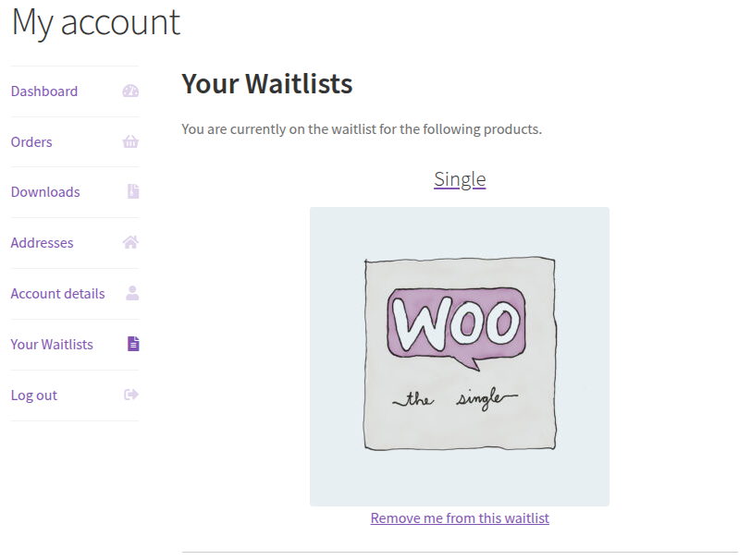Click the Downloads file icon
Image resolution: width=751 pixels, height=560 pixels.
click(x=133, y=192)
